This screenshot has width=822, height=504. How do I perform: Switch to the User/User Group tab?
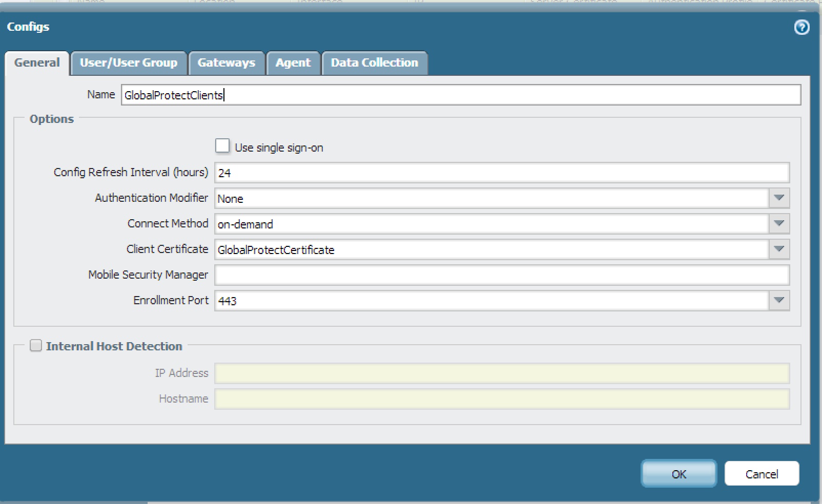click(129, 62)
